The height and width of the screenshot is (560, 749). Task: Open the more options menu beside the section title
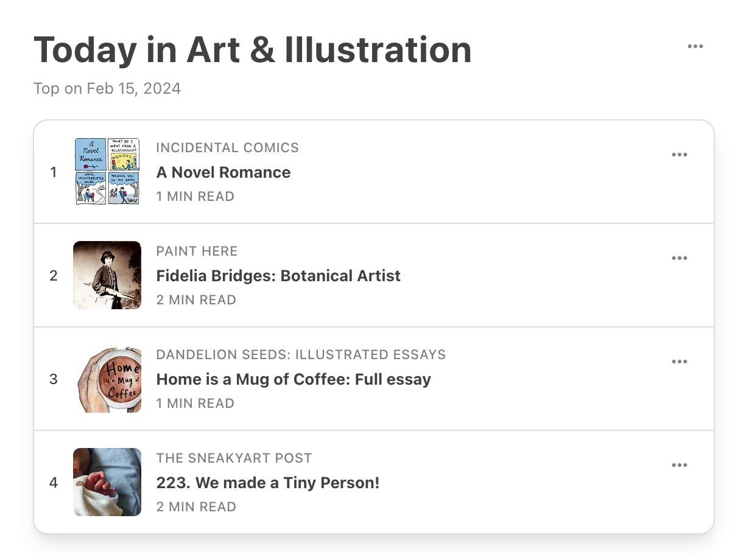pos(695,47)
